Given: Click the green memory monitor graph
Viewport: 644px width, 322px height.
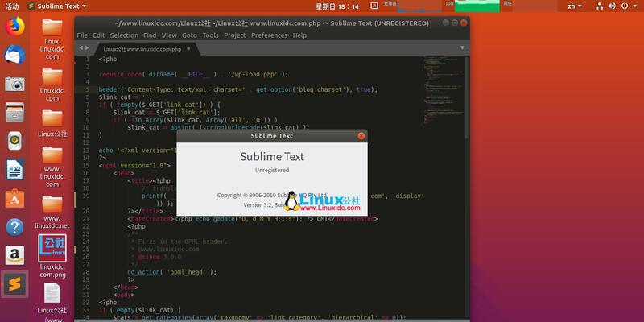Looking at the screenshot, I should point(477,6).
